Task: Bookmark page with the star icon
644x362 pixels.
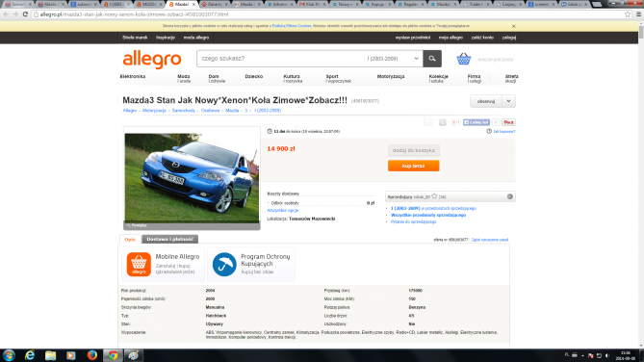Action: 628,14
